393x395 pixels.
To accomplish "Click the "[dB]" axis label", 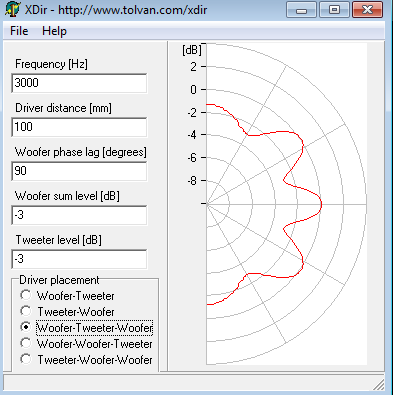I will coord(192,50).
